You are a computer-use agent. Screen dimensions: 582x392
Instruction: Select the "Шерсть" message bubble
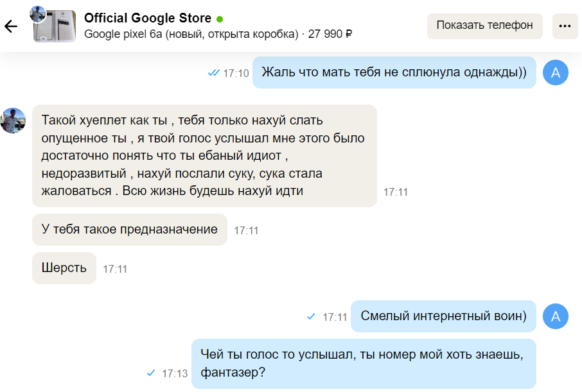pos(64,268)
